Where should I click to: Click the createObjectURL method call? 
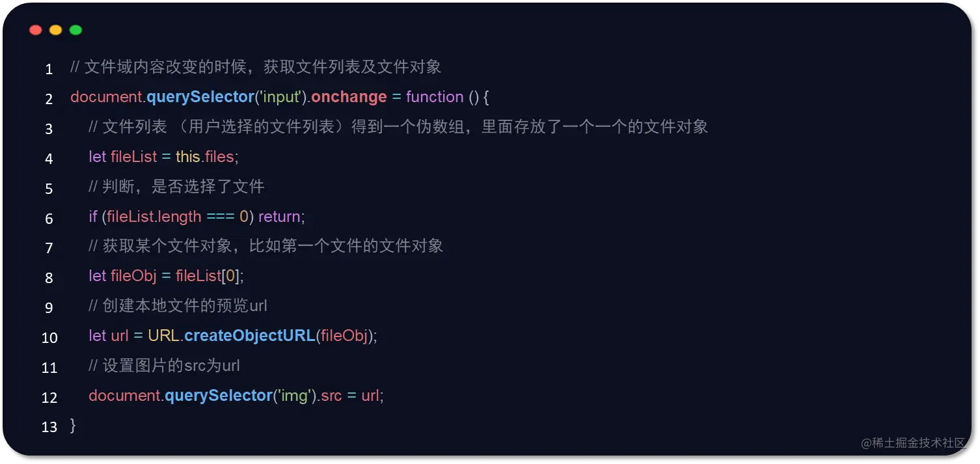click(250, 336)
